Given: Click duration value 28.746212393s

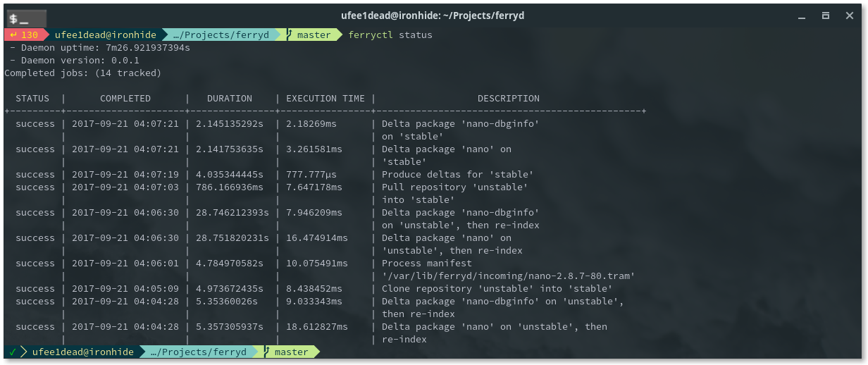Looking at the screenshot, I should 232,212.
